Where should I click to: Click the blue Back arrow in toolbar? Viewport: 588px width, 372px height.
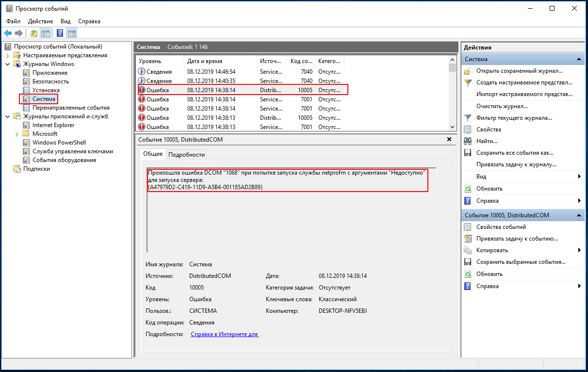[8, 33]
